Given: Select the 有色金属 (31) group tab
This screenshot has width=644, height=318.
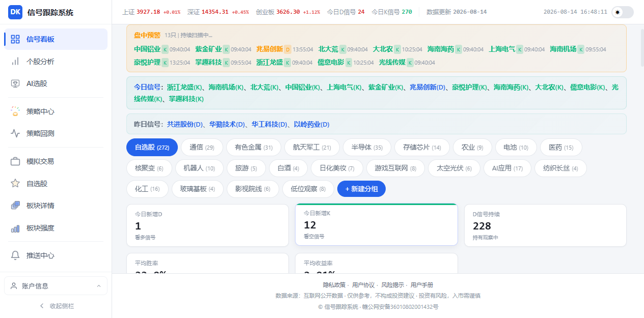Looking at the screenshot, I should (254, 148).
